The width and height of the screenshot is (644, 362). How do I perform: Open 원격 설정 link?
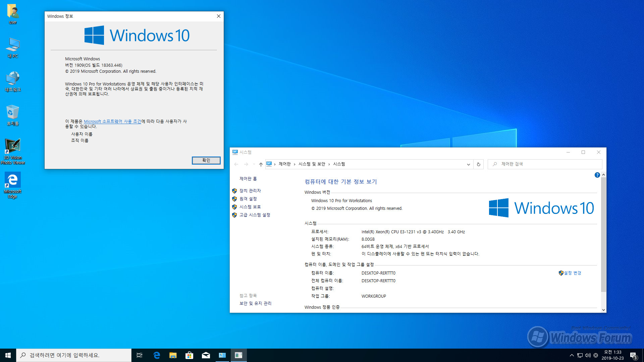248,199
